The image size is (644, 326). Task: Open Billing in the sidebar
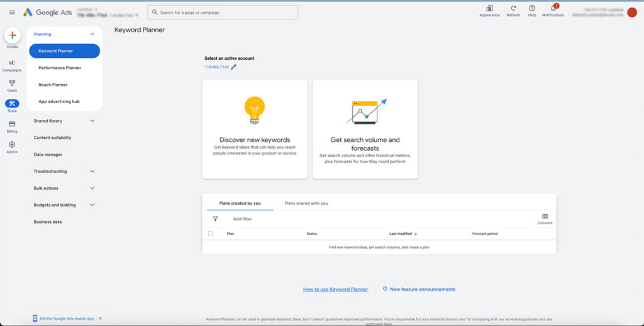(x=12, y=124)
